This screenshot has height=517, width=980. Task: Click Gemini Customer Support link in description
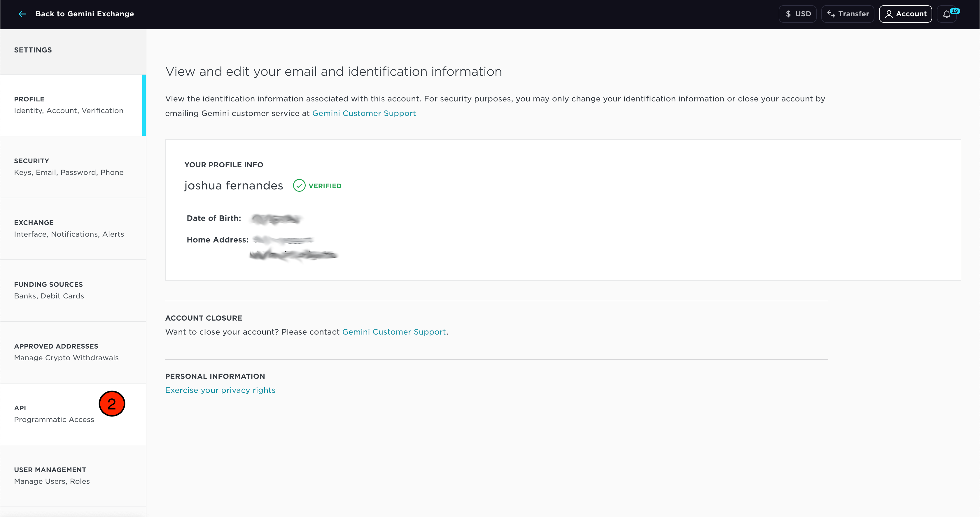point(364,113)
